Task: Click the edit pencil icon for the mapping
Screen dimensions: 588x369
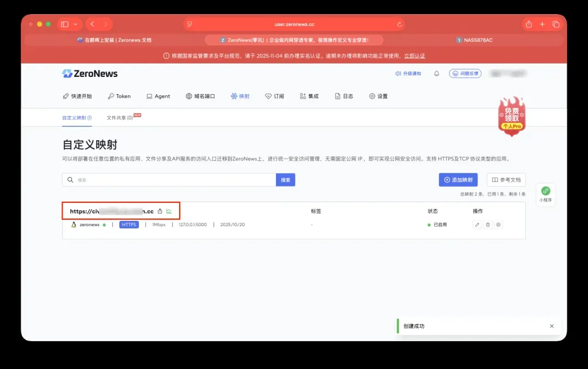Action: (x=477, y=225)
